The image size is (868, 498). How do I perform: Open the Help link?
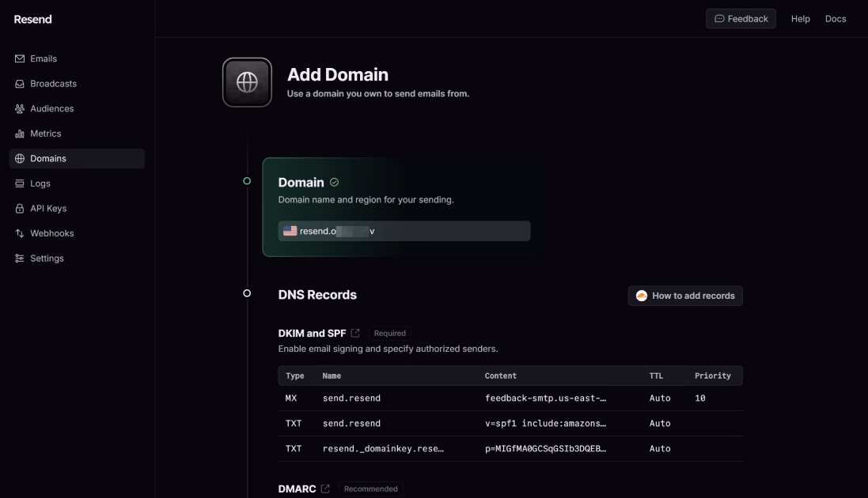(x=801, y=19)
